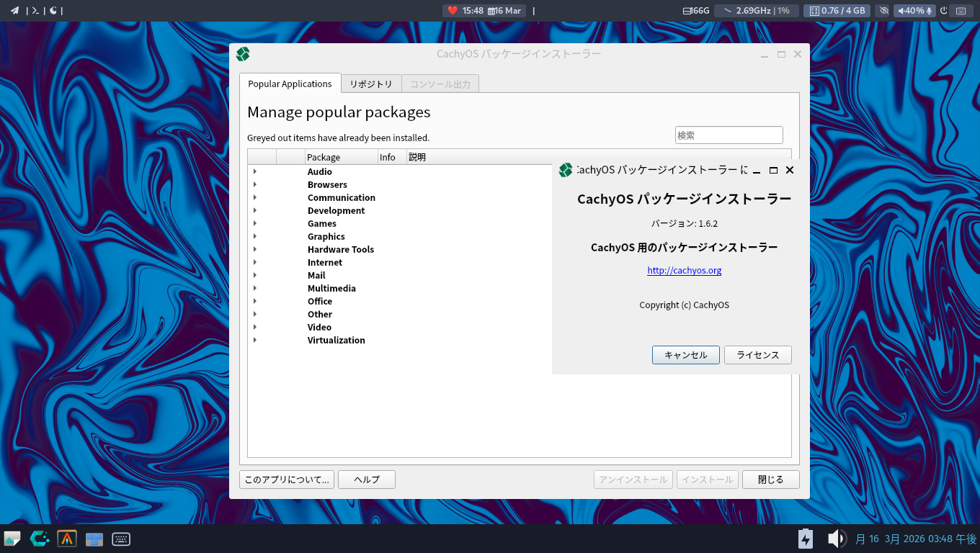
Task: Expand the Office category arrow
Action: (x=254, y=301)
